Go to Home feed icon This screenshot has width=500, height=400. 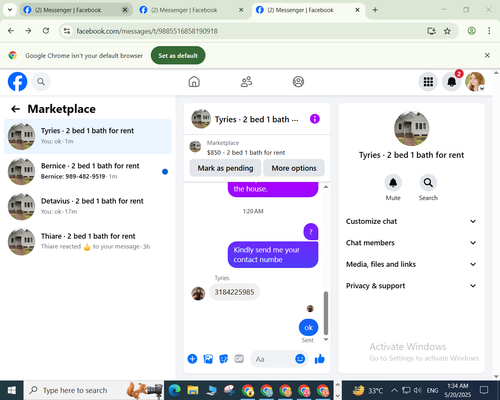(x=194, y=82)
